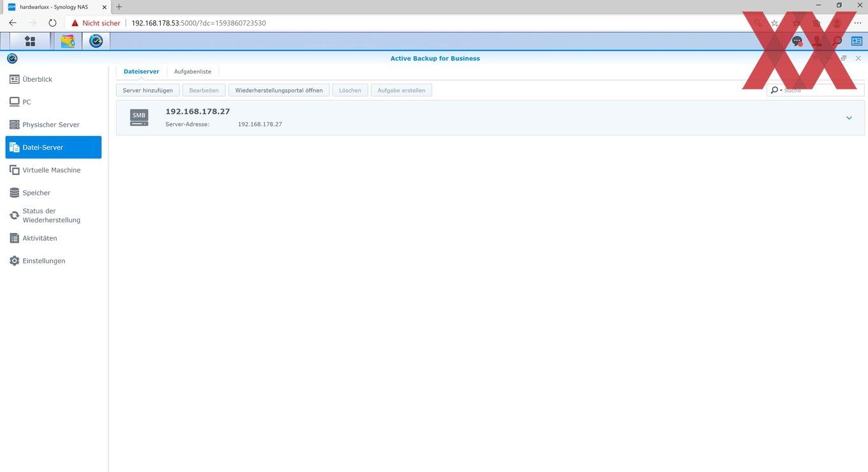Screen dimensions: 868x472
Task: Open DSM notifications chat bubble icon
Action: [797, 42]
